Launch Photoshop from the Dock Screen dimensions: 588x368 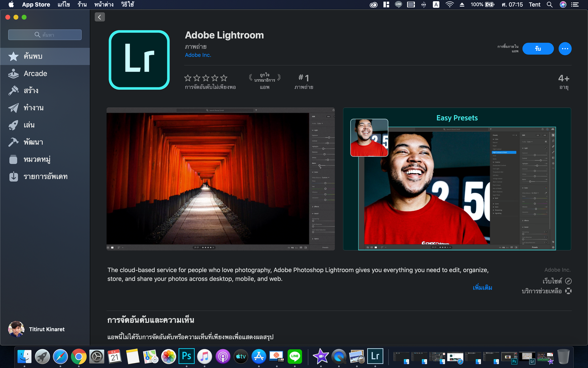coord(186,356)
